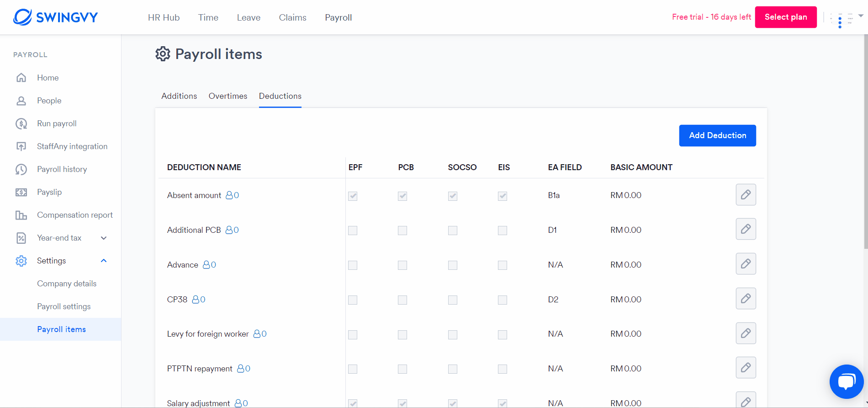Open Company details settings
868x408 pixels.
[67, 284]
